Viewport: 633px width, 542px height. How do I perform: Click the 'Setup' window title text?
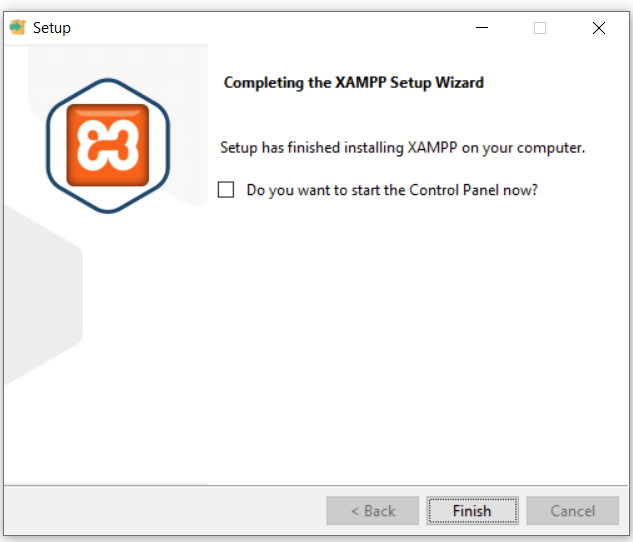pyautogui.click(x=52, y=28)
